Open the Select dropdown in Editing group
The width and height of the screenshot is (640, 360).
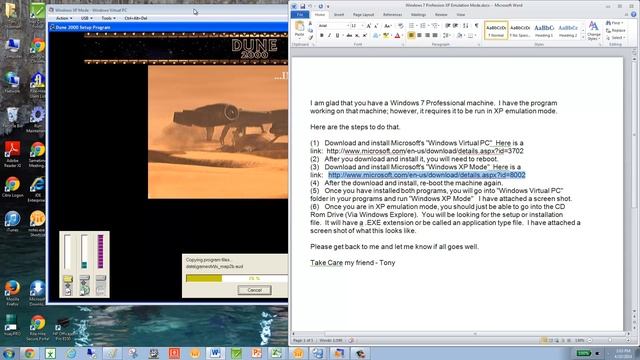(616, 38)
